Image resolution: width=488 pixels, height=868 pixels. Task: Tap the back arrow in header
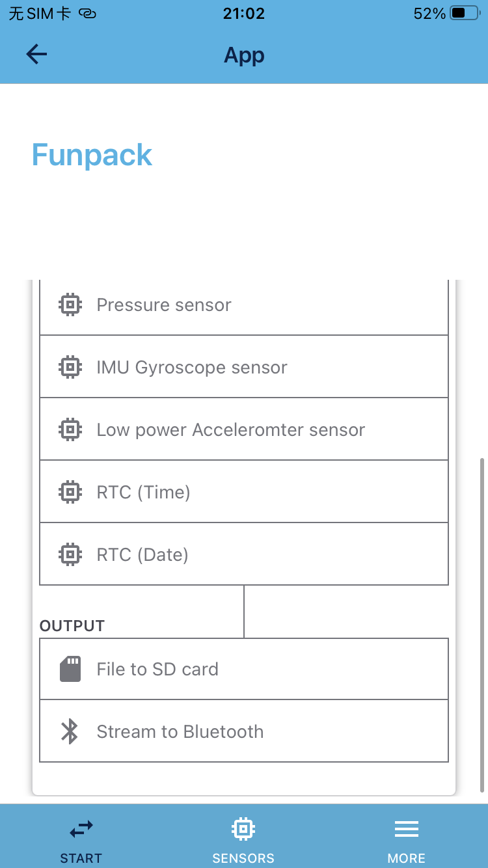point(36,55)
